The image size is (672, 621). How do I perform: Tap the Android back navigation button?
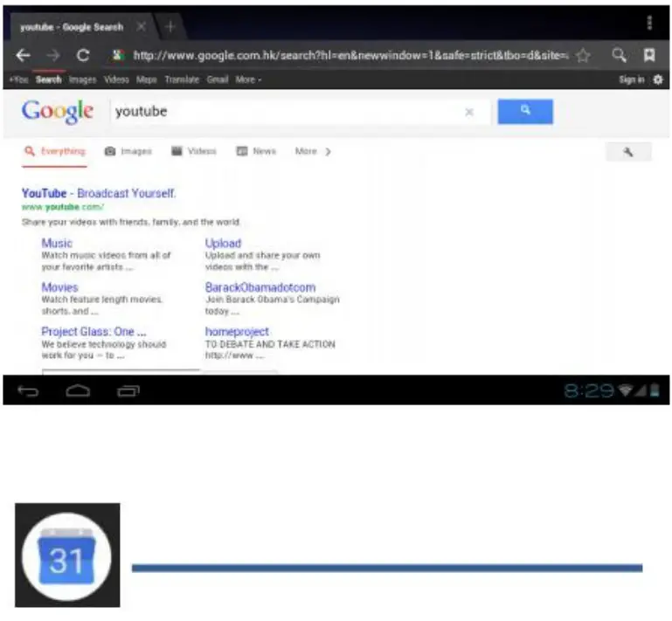tap(28, 391)
